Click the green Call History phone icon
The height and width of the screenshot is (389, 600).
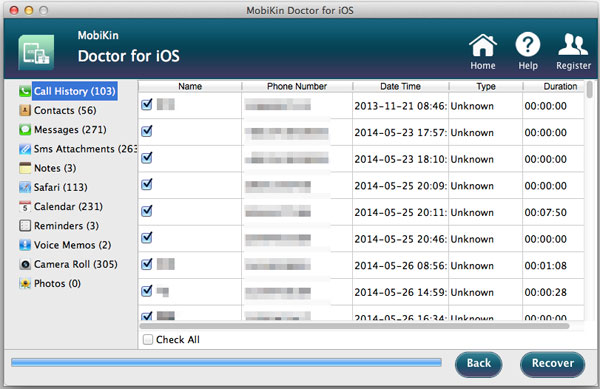[x=25, y=91]
